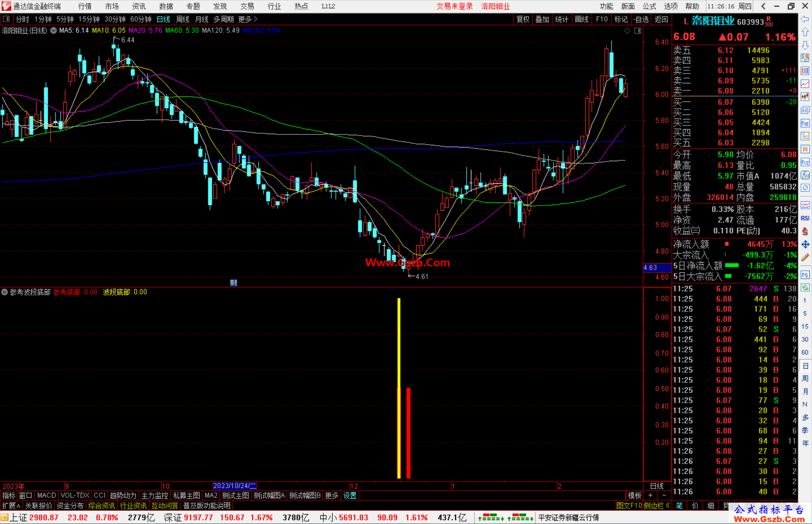Expand the 更多 period dropdown in top toolbar

pos(248,19)
